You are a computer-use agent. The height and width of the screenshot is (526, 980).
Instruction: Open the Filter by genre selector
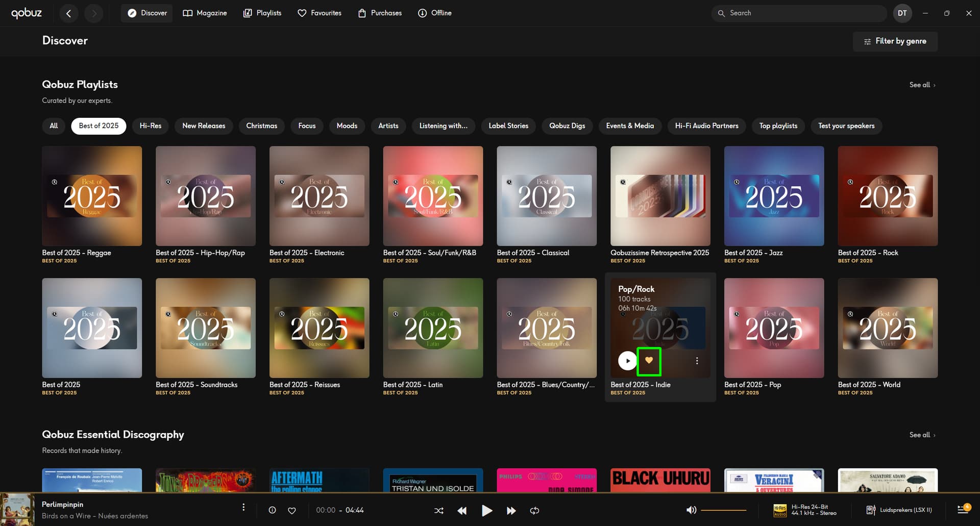pos(895,41)
